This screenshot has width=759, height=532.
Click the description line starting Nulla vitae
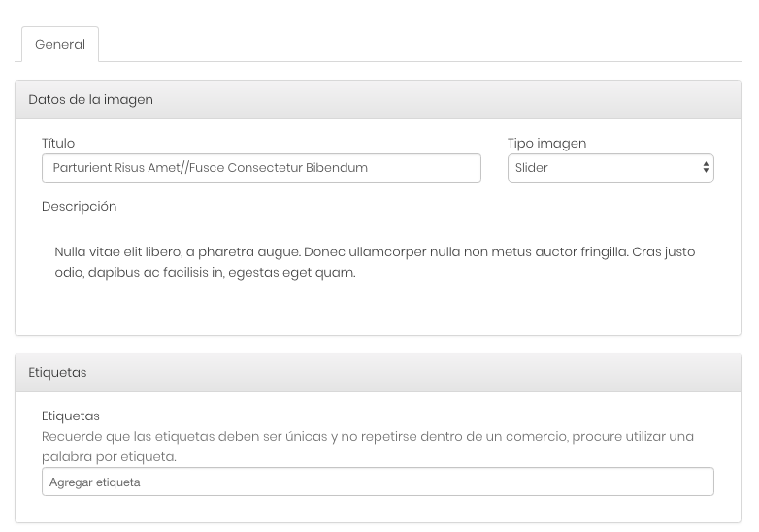[x=376, y=252]
